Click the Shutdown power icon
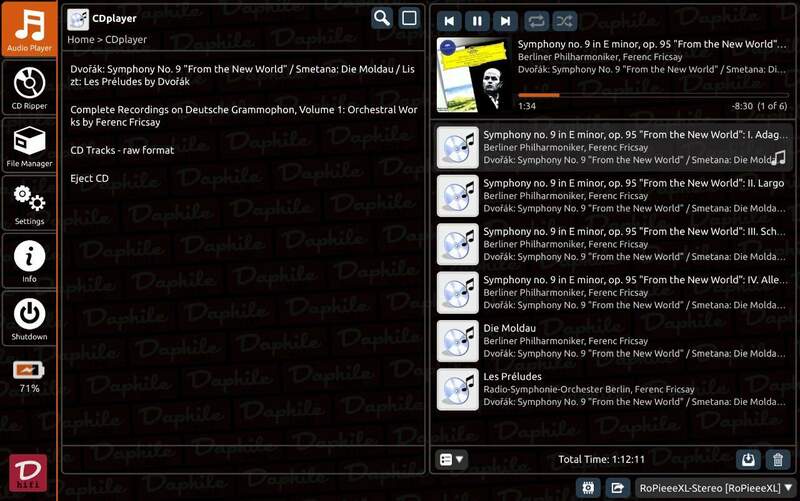This screenshot has height=501, width=800. point(29,319)
